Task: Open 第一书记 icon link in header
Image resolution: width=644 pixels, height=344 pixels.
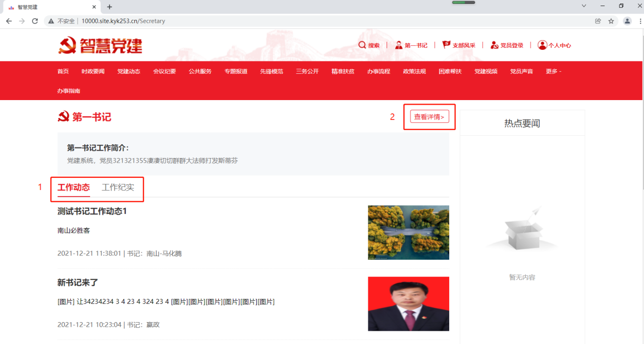Action: point(399,45)
